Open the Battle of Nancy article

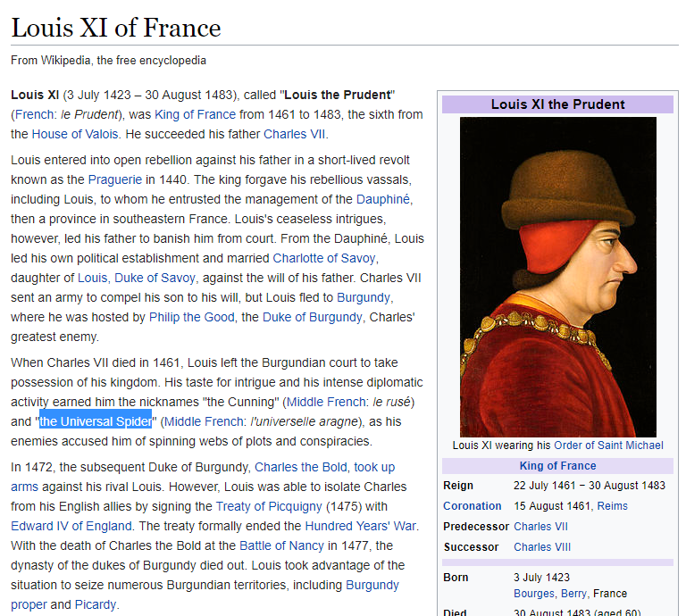281,546
